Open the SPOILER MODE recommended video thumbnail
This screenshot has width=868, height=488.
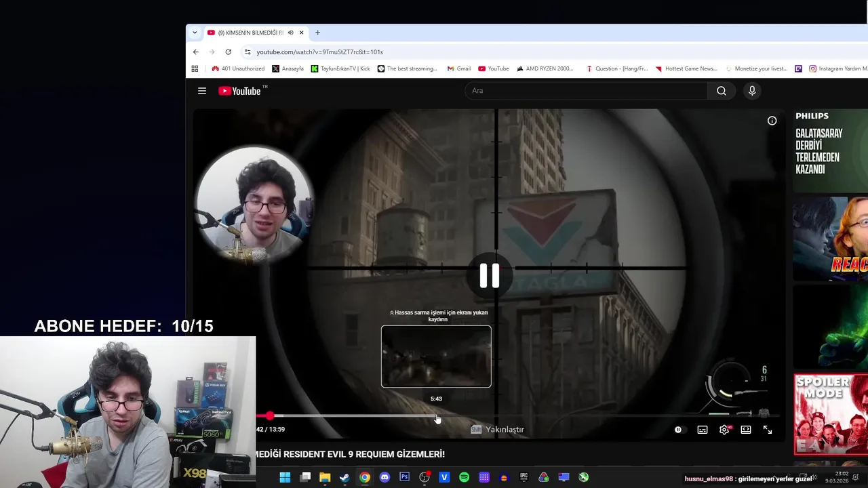point(831,414)
